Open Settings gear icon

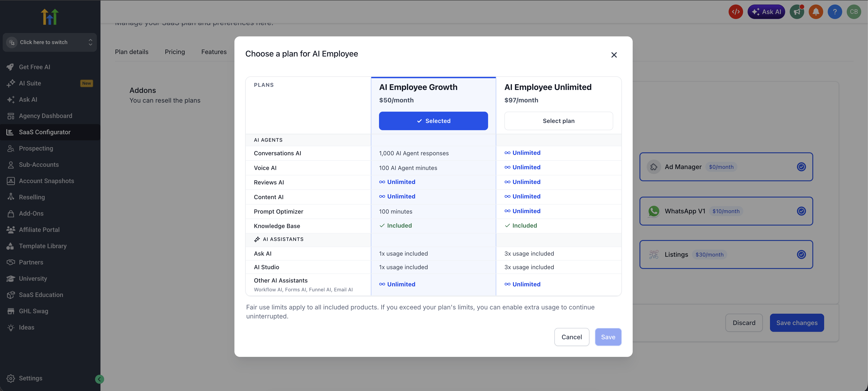click(x=10, y=378)
